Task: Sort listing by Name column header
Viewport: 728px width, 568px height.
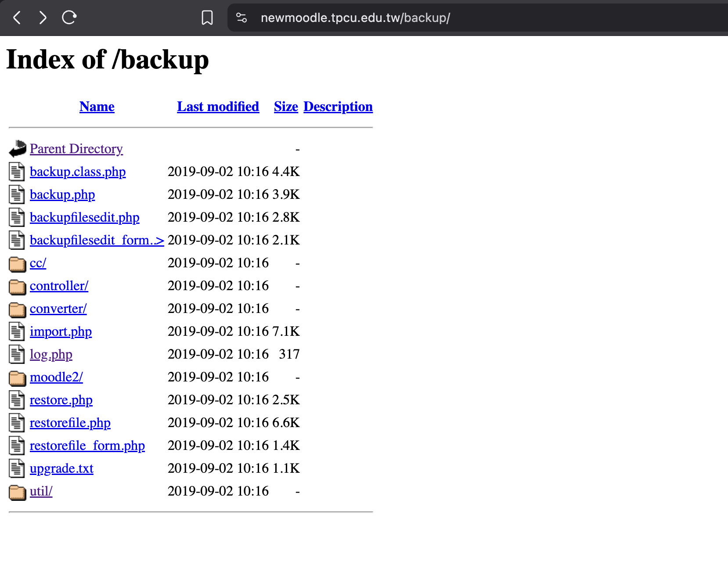Action: click(x=97, y=107)
